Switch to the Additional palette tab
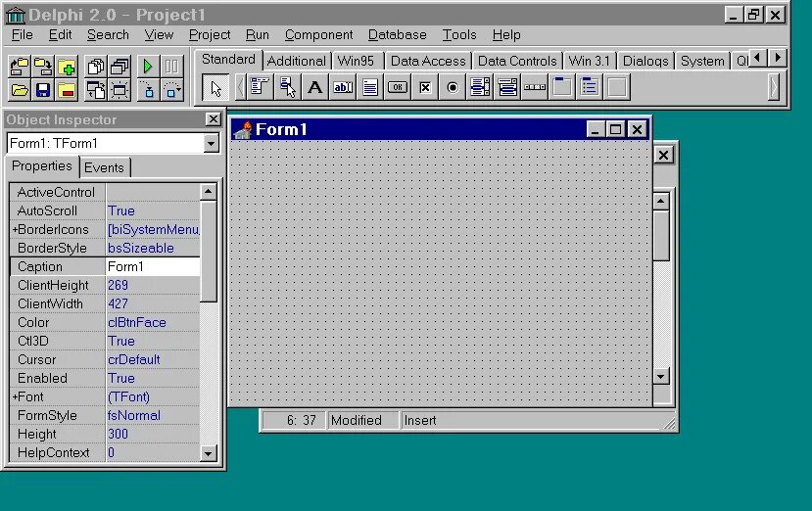 coord(296,61)
